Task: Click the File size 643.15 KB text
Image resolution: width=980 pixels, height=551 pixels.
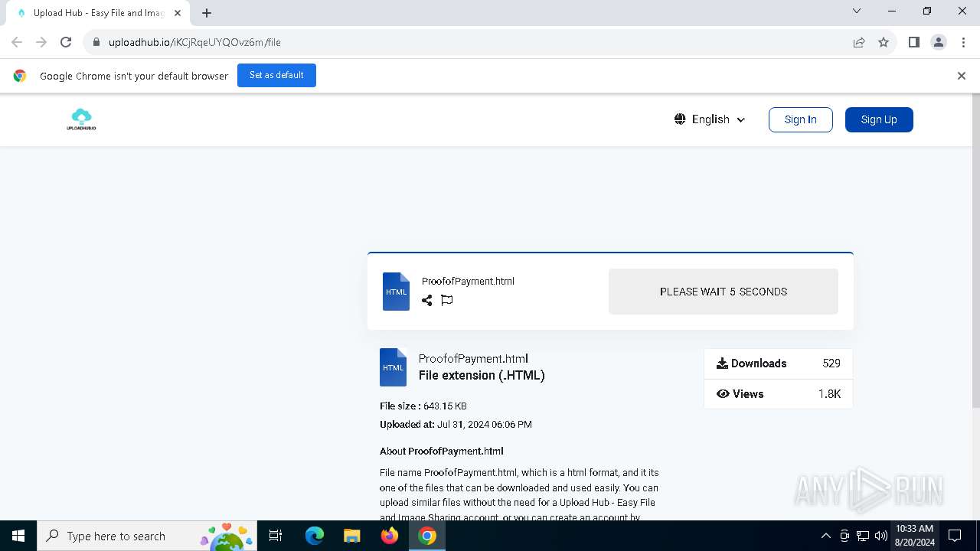Action: tap(423, 406)
